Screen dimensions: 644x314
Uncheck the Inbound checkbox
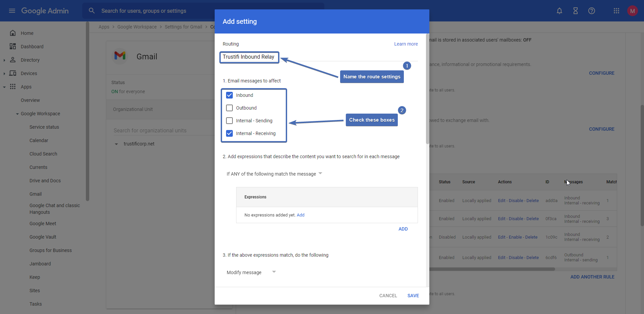(x=229, y=95)
